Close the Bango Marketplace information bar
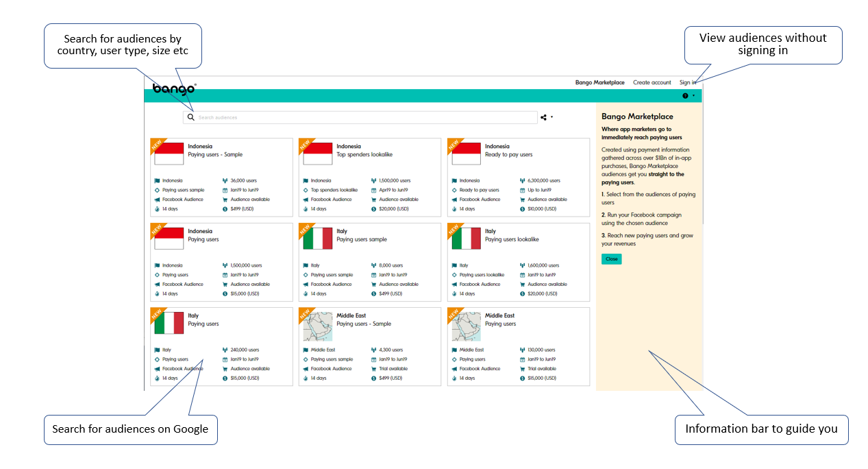The image size is (868, 469). [x=612, y=259]
